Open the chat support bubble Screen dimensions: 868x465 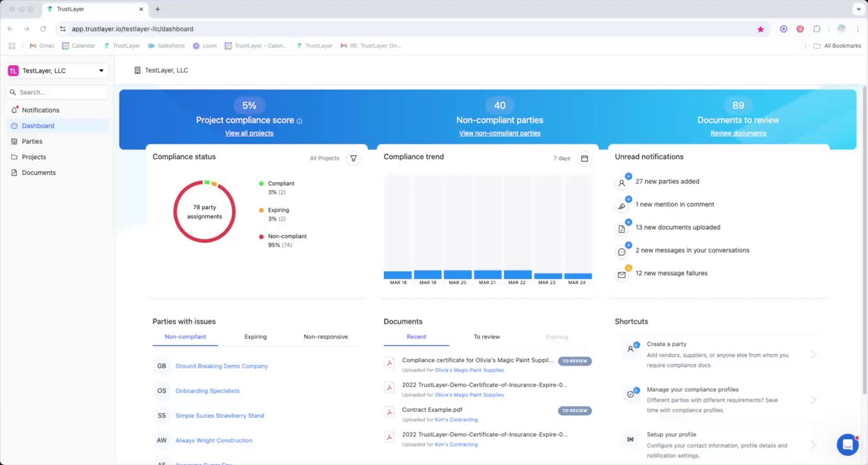coord(847,444)
